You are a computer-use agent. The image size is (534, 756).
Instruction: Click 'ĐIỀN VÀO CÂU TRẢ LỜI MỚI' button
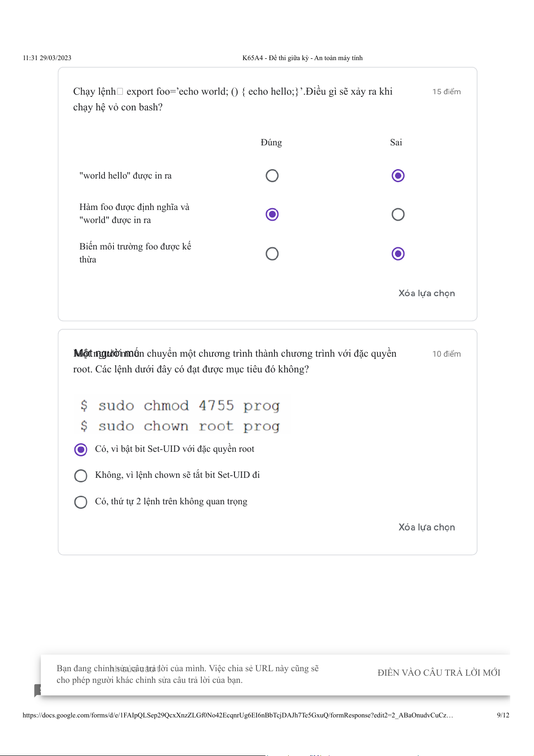(x=438, y=673)
